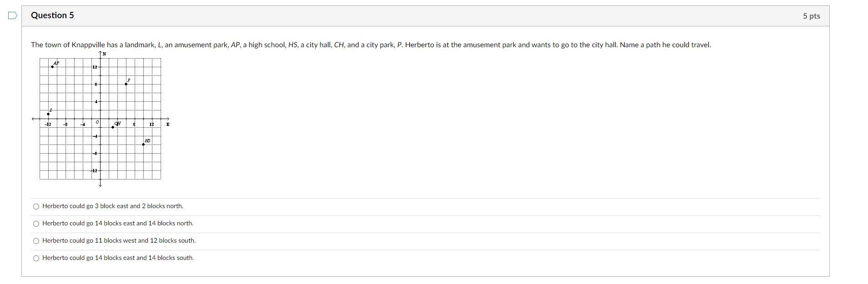Select radio for 14 east and 14 north

[x=36, y=224]
